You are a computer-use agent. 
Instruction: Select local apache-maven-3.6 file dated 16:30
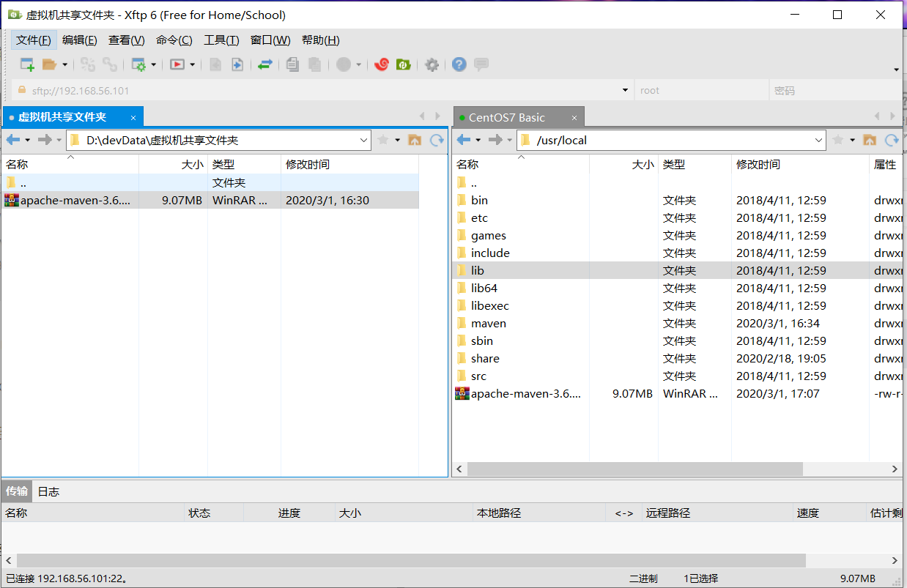coord(211,200)
